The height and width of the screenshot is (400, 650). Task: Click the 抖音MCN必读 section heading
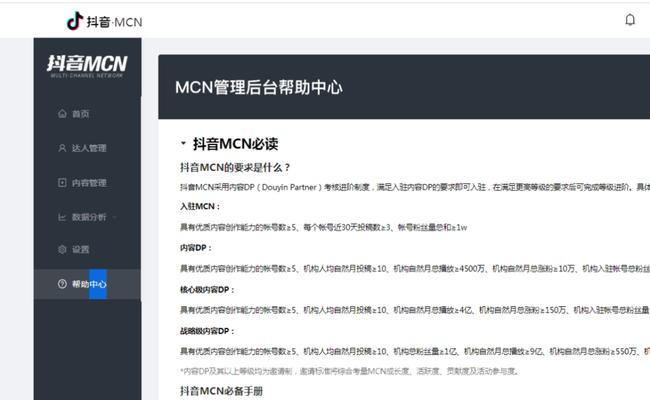click(235, 144)
